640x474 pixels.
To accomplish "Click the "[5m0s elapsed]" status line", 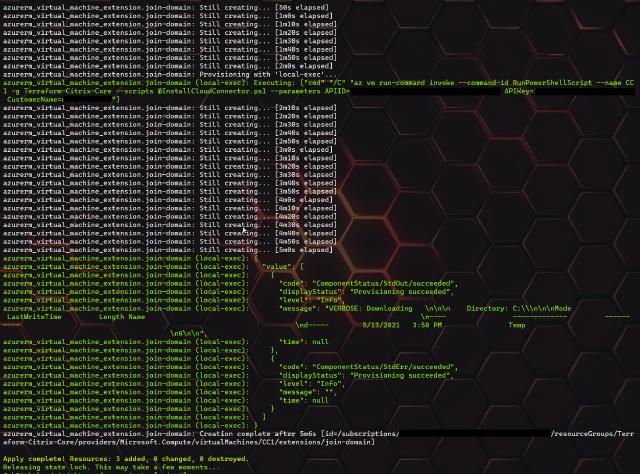I will [x=304, y=250].
